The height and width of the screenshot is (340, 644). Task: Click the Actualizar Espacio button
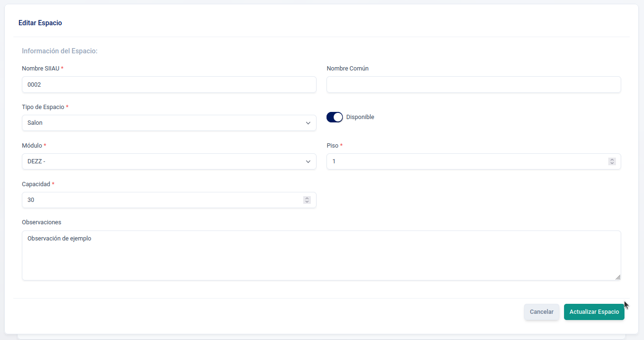coord(594,312)
